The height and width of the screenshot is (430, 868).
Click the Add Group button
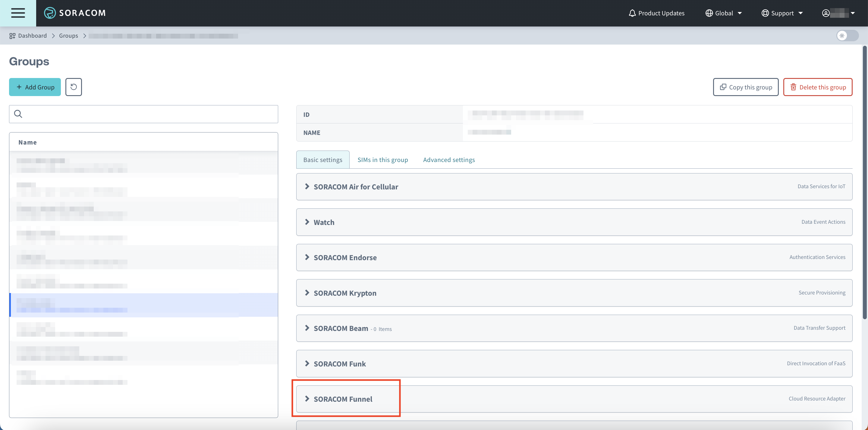pos(35,87)
